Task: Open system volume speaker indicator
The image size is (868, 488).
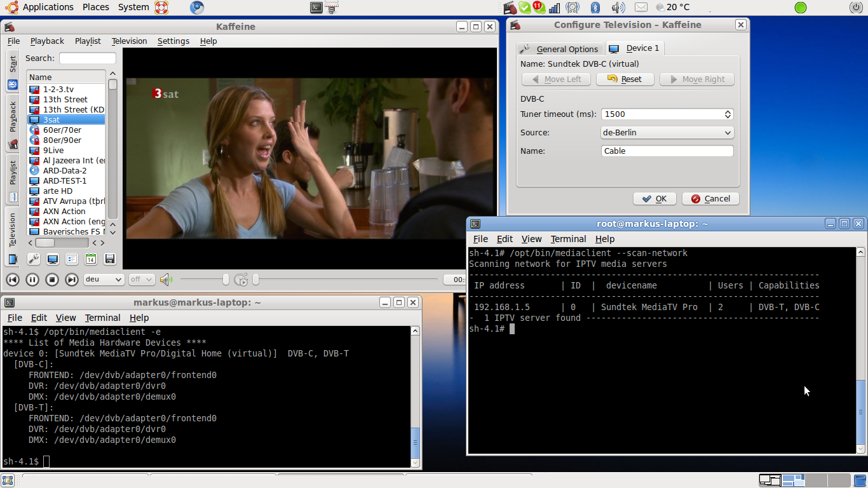Action: 618,8
